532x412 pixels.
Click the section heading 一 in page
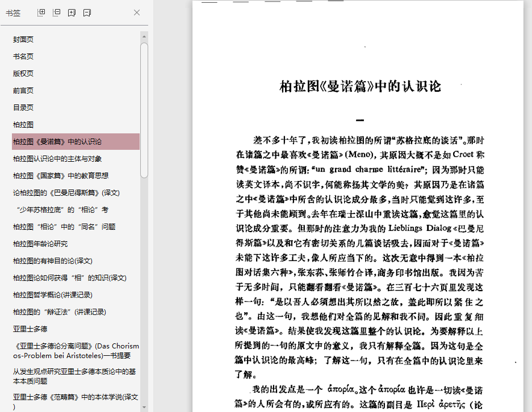click(360, 120)
